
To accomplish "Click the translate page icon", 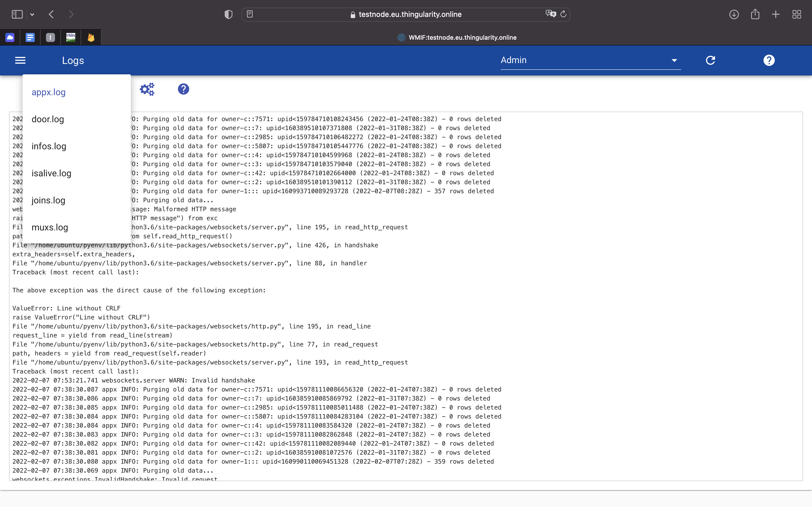I will tap(550, 14).
